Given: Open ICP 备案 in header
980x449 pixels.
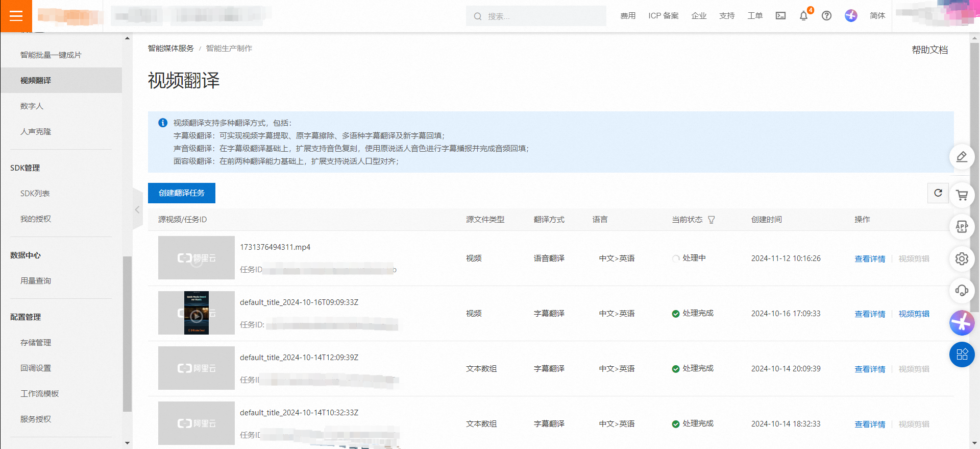Looking at the screenshot, I should 664,16.
